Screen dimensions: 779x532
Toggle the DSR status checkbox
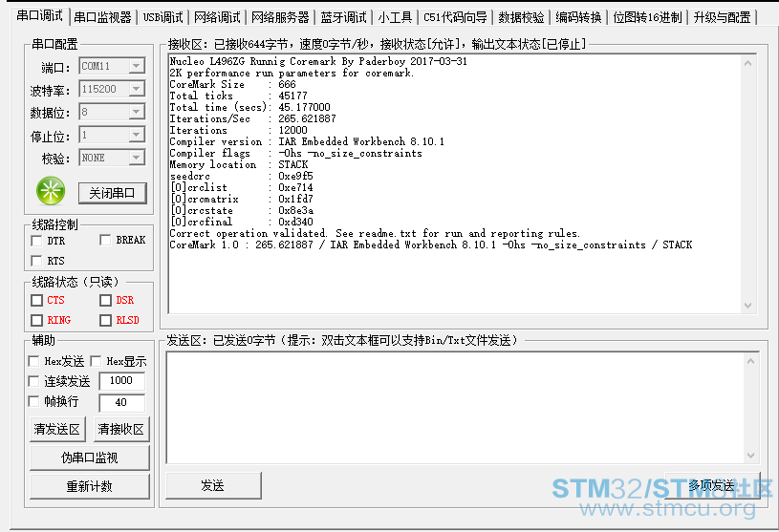click(x=105, y=300)
